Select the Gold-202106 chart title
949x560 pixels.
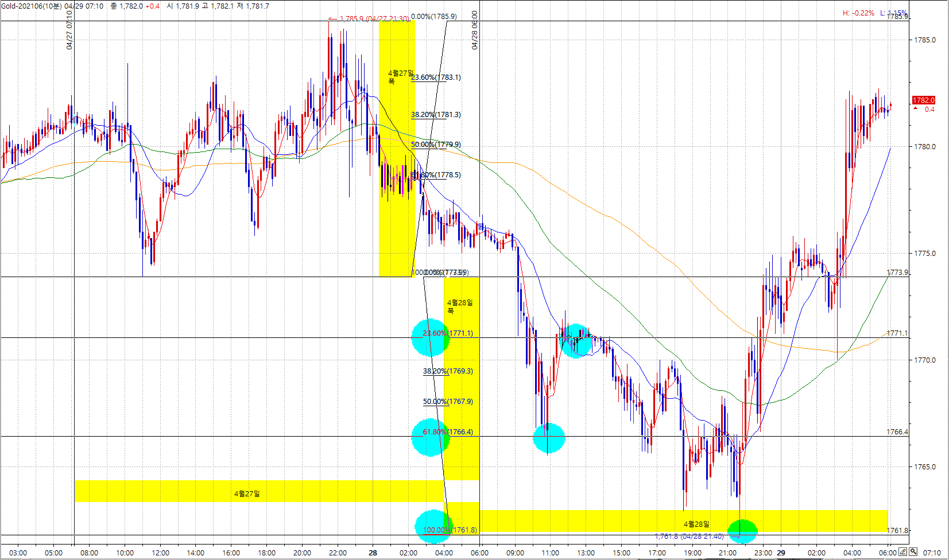(31, 6)
